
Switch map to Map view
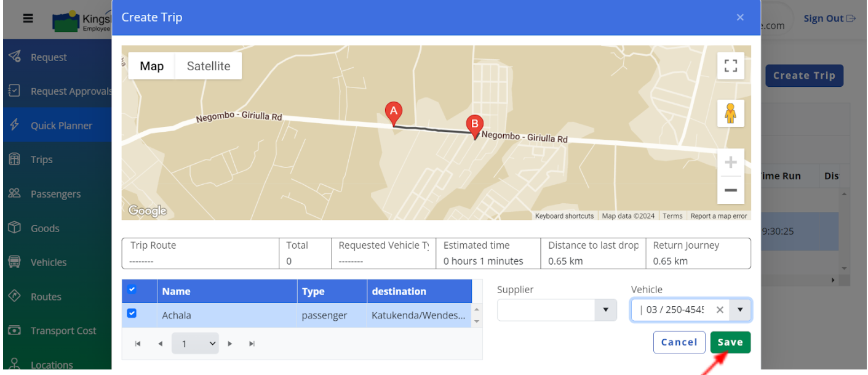[x=151, y=66]
